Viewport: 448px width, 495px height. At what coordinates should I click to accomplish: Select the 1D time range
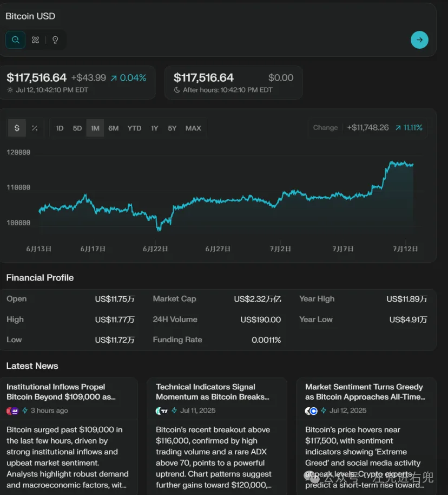(x=60, y=128)
